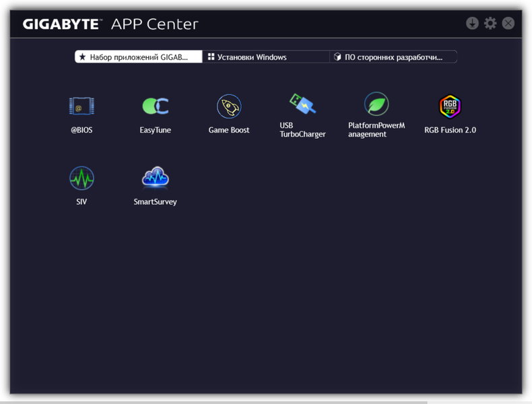Launch USB TurboCharger icon
This screenshot has height=404, width=532.
pos(302,104)
